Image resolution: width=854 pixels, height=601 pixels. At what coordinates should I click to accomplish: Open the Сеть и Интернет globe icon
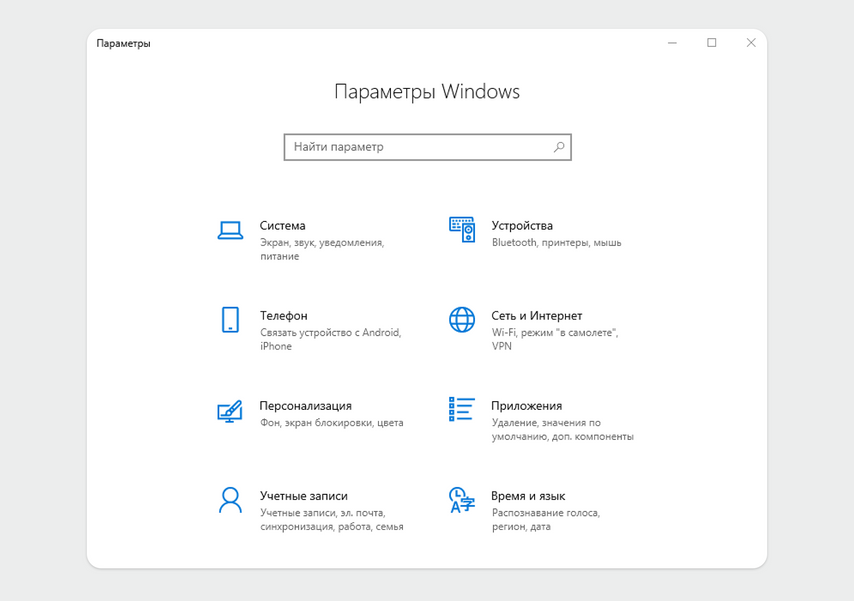coord(462,319)
